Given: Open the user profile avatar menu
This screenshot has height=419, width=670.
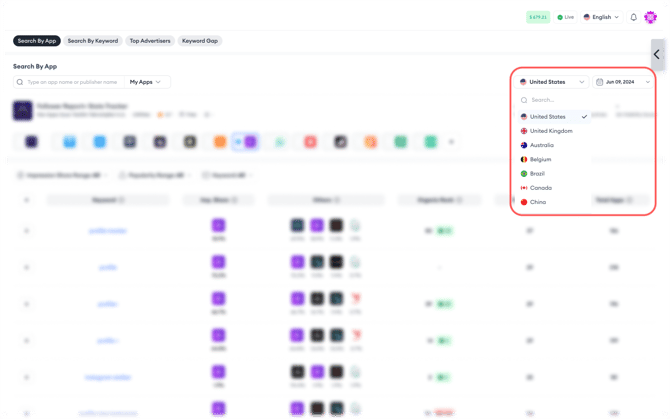Looking at the screenshot, I should (x=651, y=17).
